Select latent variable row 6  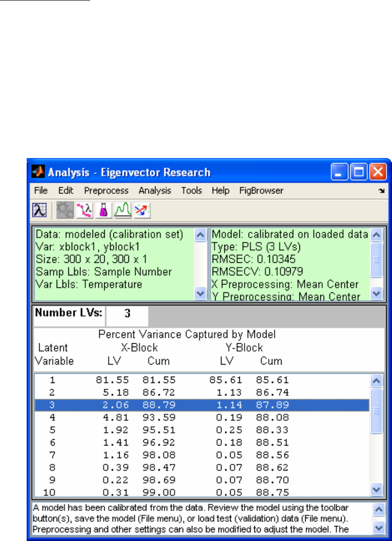tap(202, 443)
